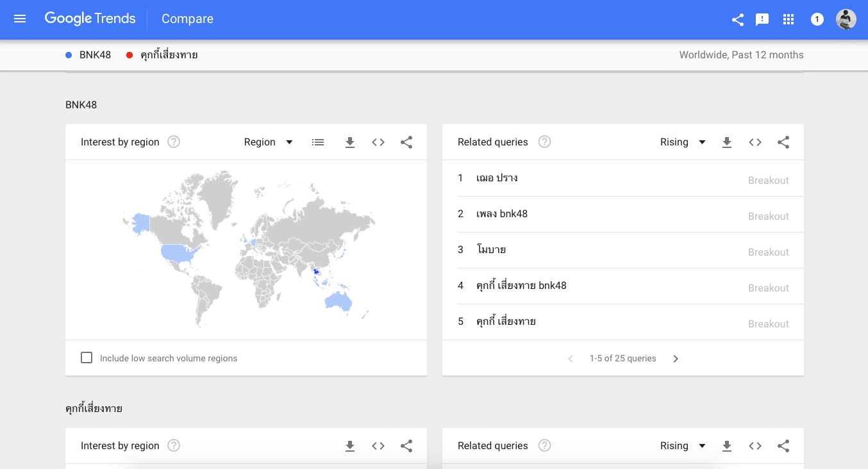Screen dimensions: 868x469
Task: Switch BNK48 region map to list view
Action: [318, 142]
